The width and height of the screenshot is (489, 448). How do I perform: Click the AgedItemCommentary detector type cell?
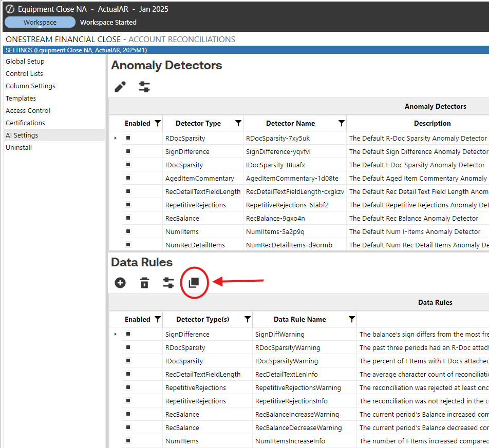203,178
